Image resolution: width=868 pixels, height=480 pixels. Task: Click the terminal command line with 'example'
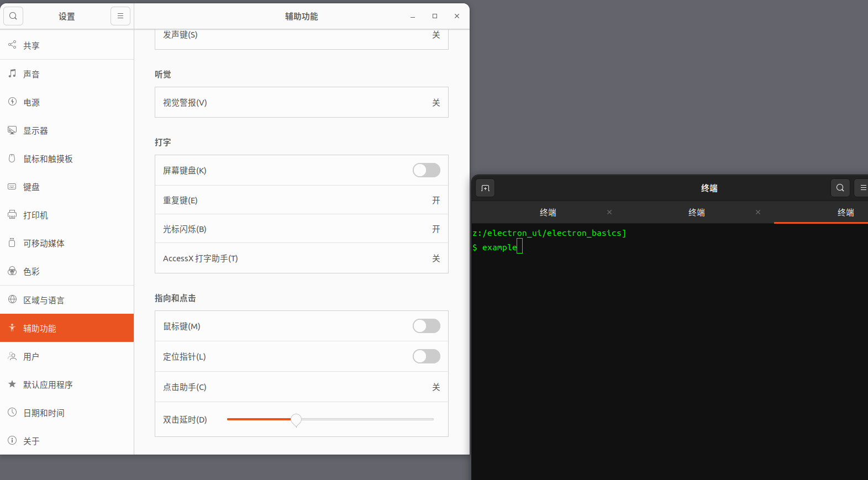497,247
